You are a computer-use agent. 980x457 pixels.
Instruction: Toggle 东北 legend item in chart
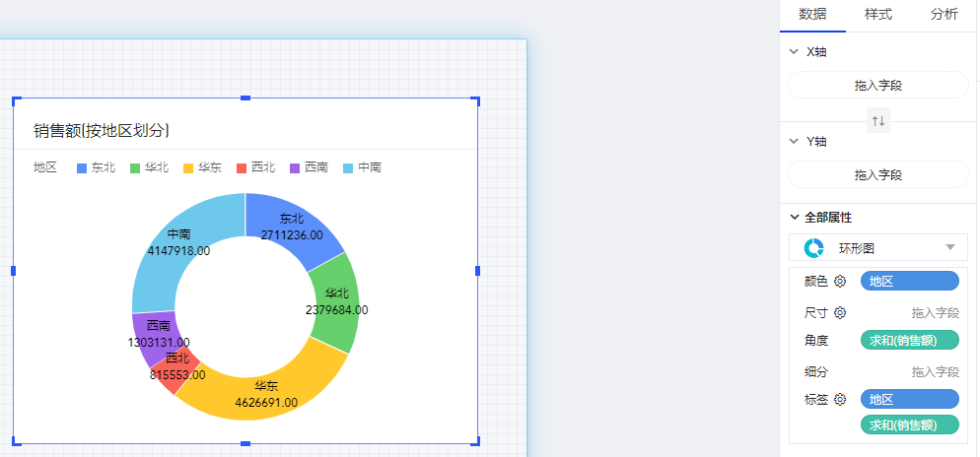[x=96, y=167]
